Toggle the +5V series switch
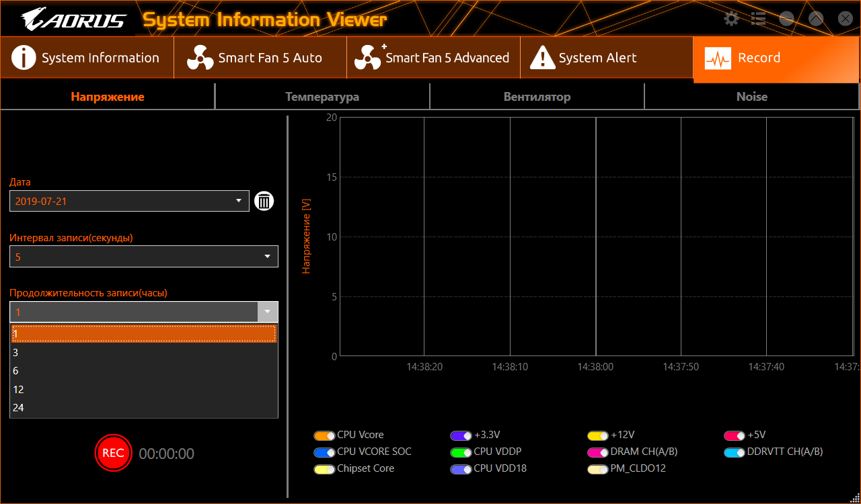This screenshot has height=504, width=861. tap(735, 435)
